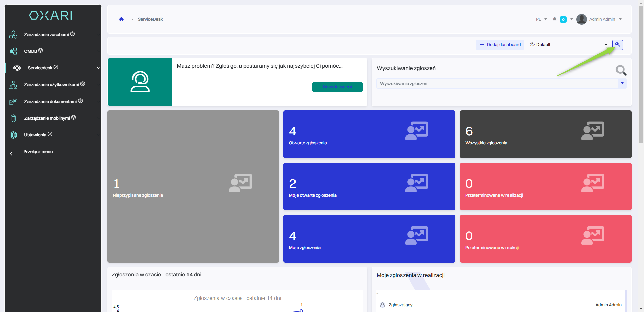
Task: Open Zarządzanie użytkownikami menu item
Action: coord(51,85)
